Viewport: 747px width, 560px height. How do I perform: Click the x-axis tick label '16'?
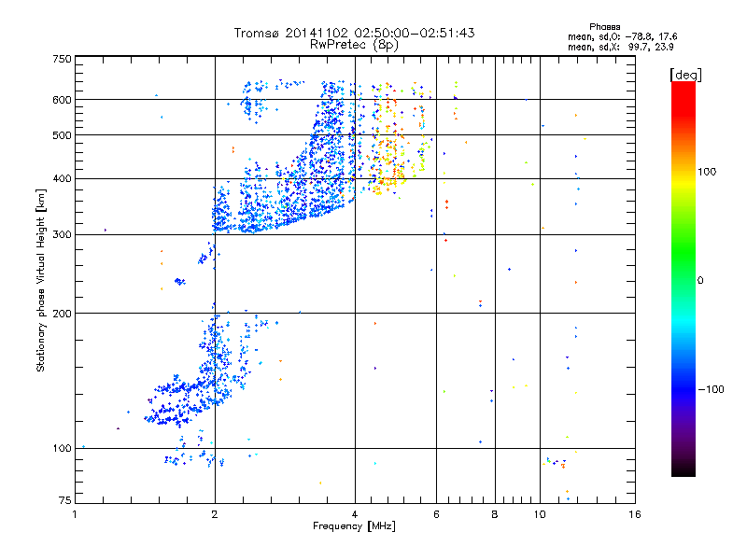(x=635, y=514)
